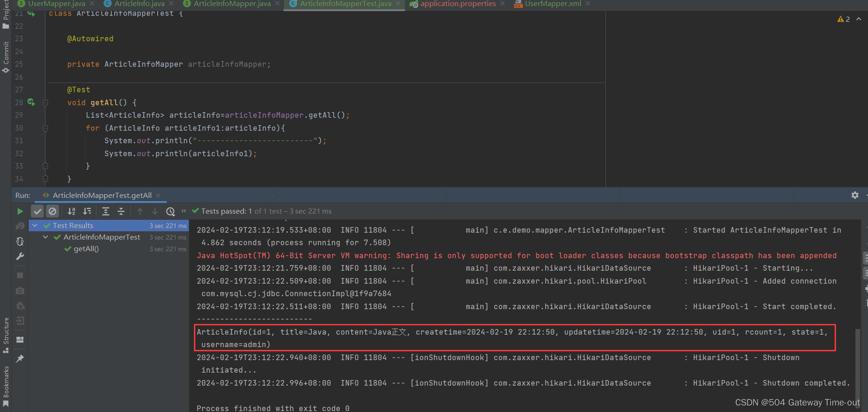Screen dimensions: 868x412
Task: Click the Rerun Failed Tests icon
Action: (20, 226)
